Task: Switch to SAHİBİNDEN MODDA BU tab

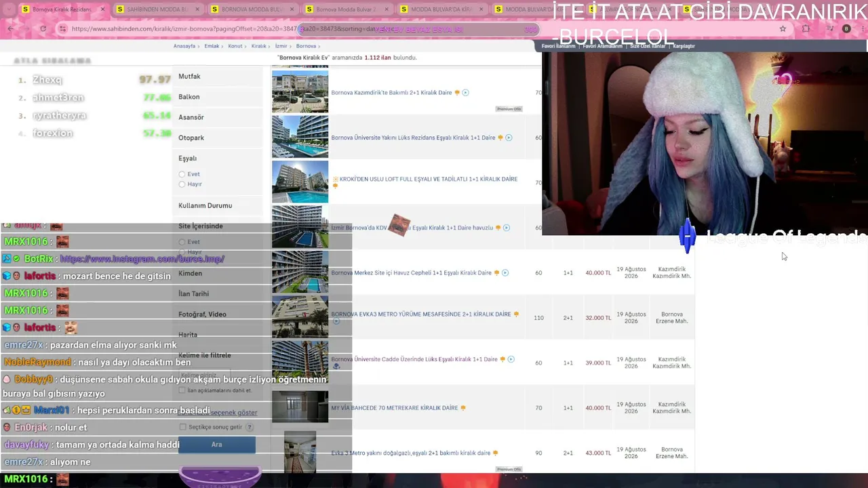Action: [x=157, y=9]
